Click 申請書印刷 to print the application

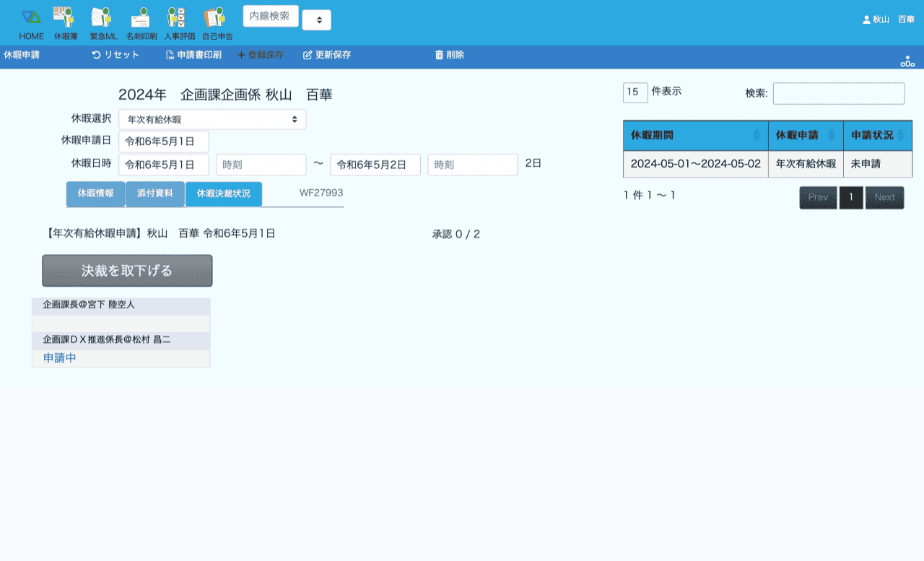(x=193, y=55)
